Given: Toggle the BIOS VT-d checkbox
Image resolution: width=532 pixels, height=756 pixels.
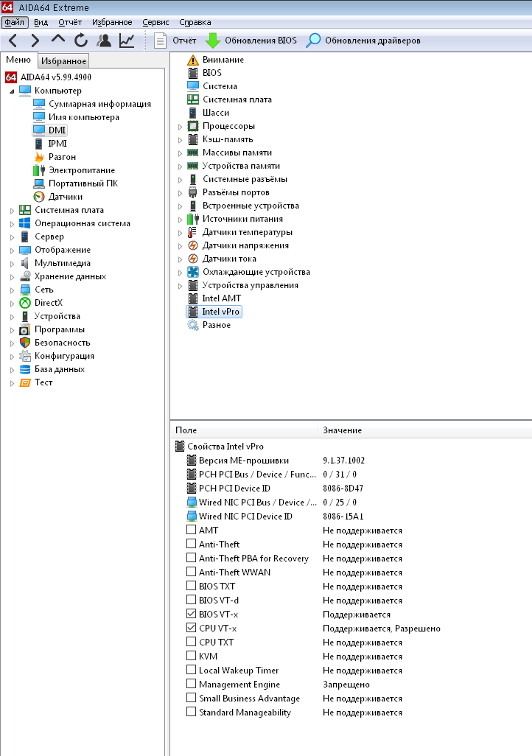Looking at the screenshot, I should 191,599.
